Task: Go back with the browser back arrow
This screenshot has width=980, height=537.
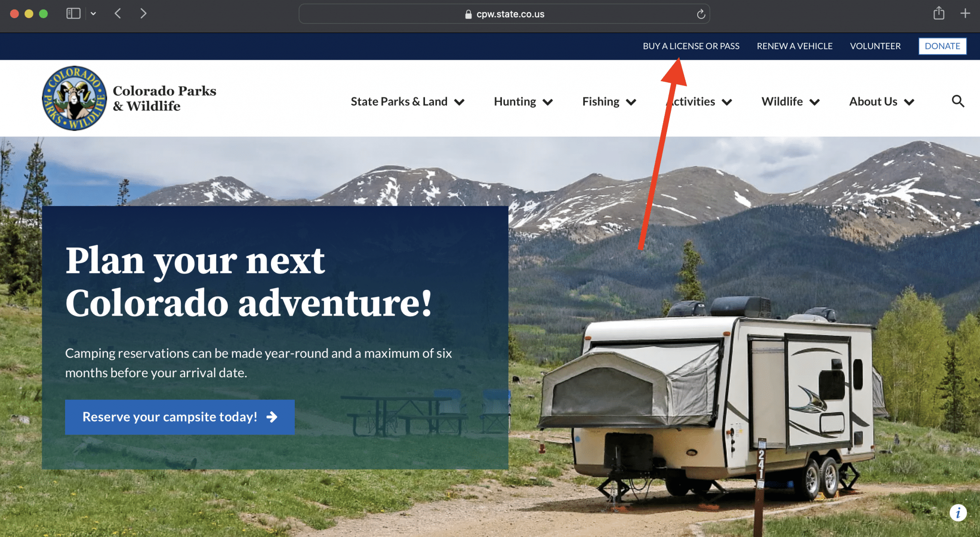Action: coord(118,13)
